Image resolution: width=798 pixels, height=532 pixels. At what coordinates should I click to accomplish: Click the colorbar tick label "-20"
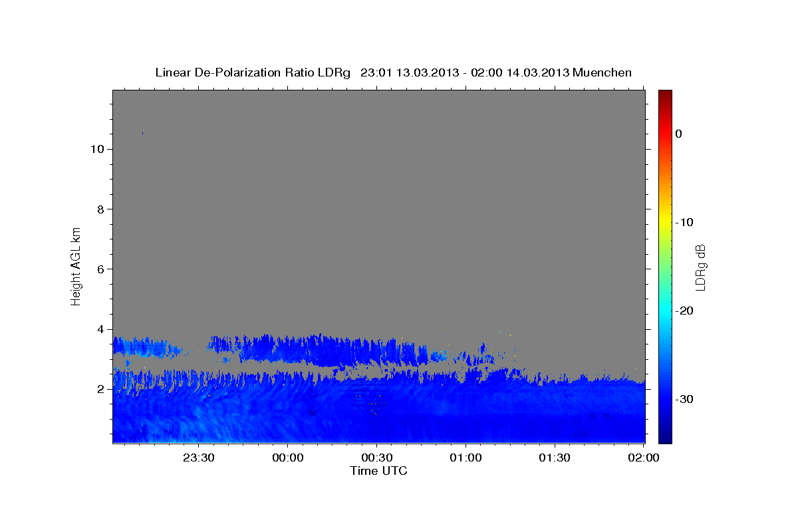click(x=684, y=311)
